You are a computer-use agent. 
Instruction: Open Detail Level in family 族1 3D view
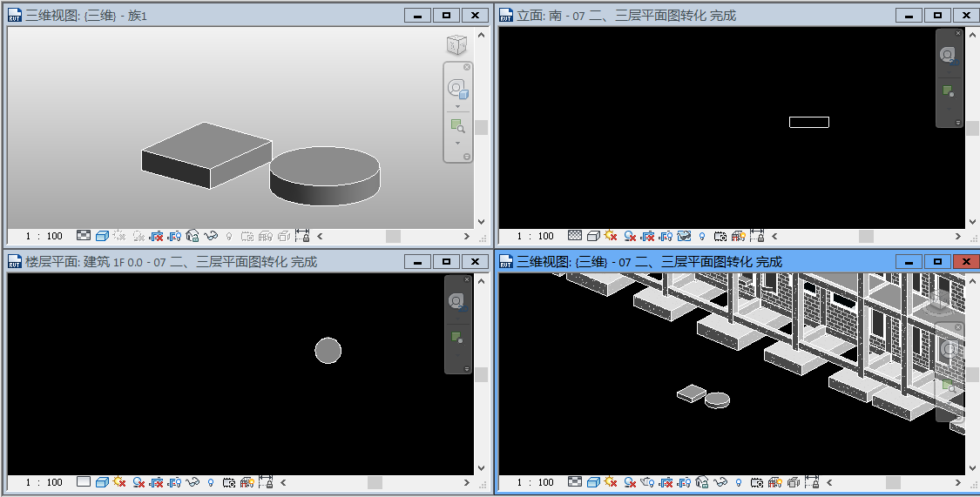[x=84, y=236]
